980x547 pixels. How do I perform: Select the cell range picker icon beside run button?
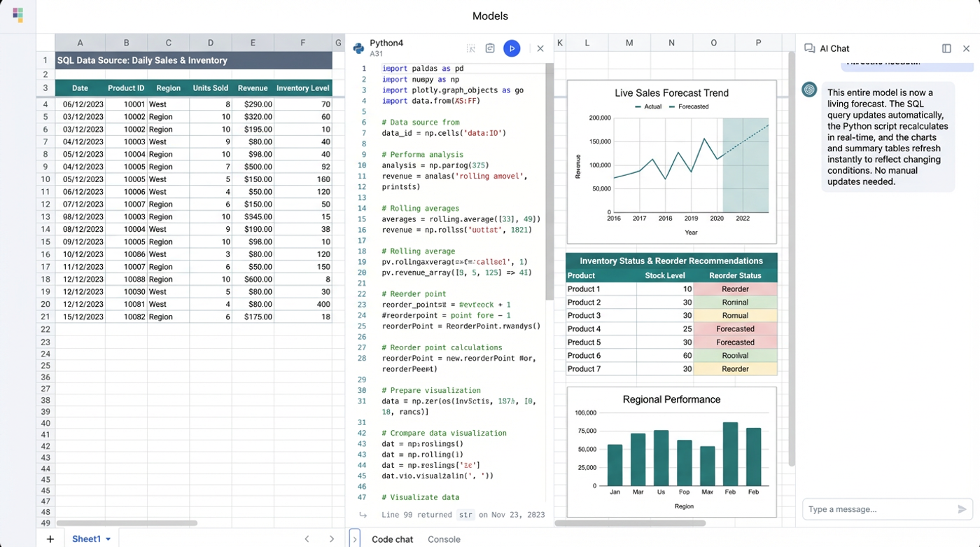[471, 48]
